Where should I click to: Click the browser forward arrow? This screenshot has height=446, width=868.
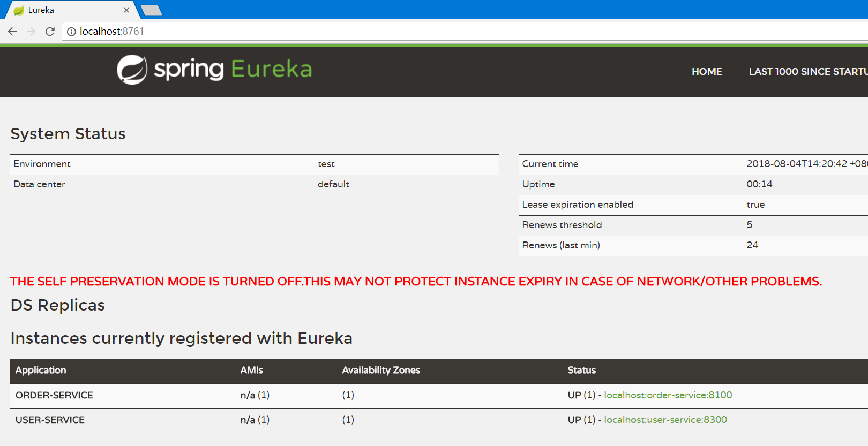(31, 32)
